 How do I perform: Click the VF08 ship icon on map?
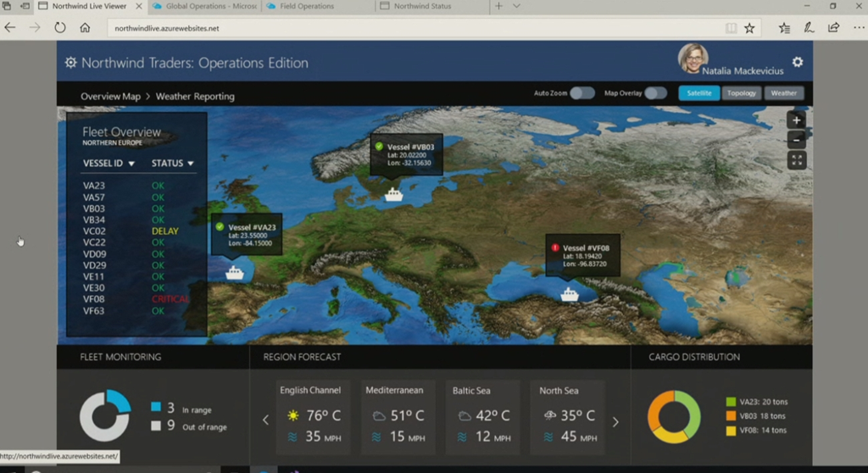click(x=570, y=294)
